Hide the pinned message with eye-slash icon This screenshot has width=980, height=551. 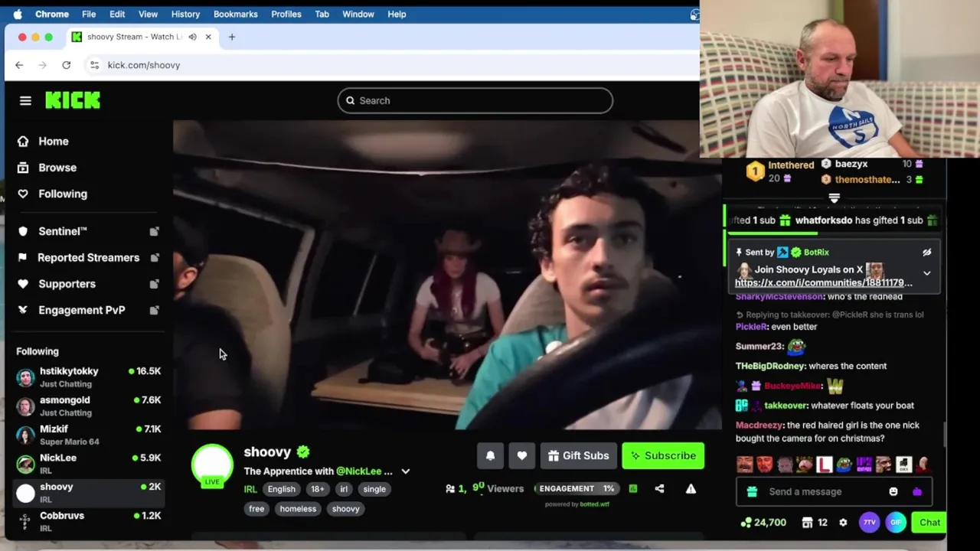pos(926,252)
